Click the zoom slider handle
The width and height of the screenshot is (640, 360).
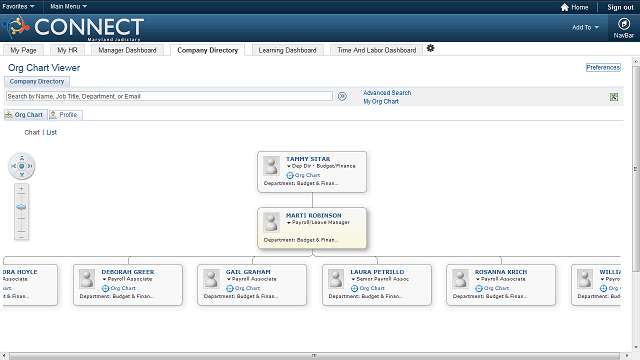(21, 207)
